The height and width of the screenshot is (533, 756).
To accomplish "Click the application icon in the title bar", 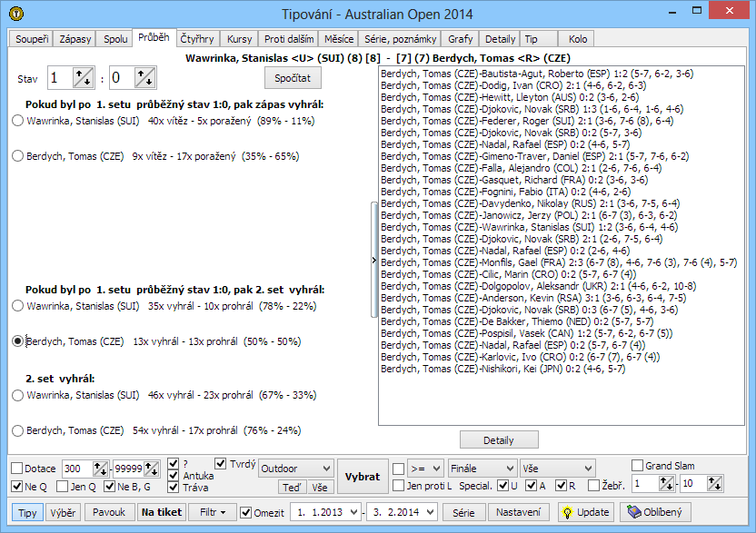I will (x=16, y=14).
